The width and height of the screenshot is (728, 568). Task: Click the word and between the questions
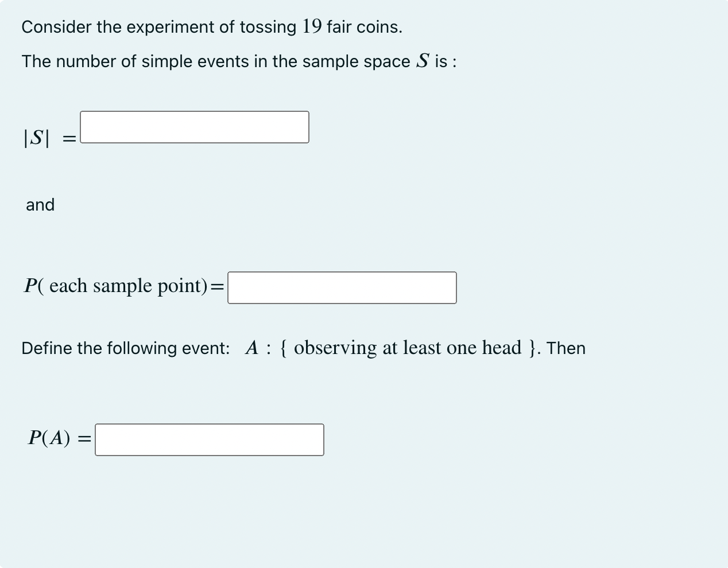click(39, 205)
